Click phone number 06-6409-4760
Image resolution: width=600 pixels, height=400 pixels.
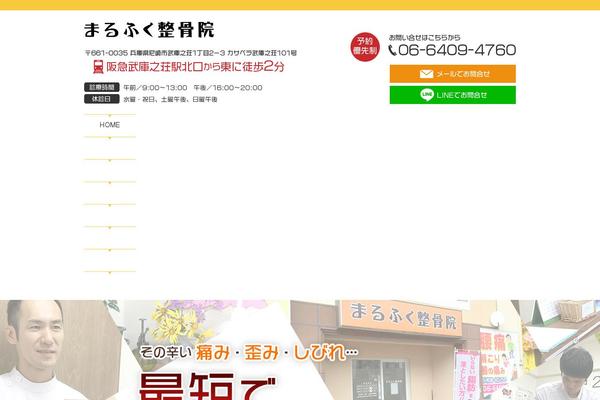[457, 50]
